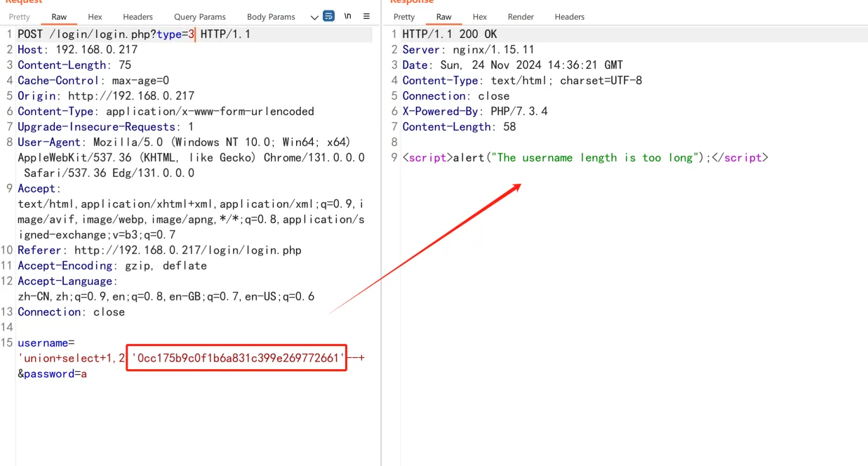The image size is (868, 466).
Task: Toggle the \n show non-printable characters button
Action: [x=347, y=16]
